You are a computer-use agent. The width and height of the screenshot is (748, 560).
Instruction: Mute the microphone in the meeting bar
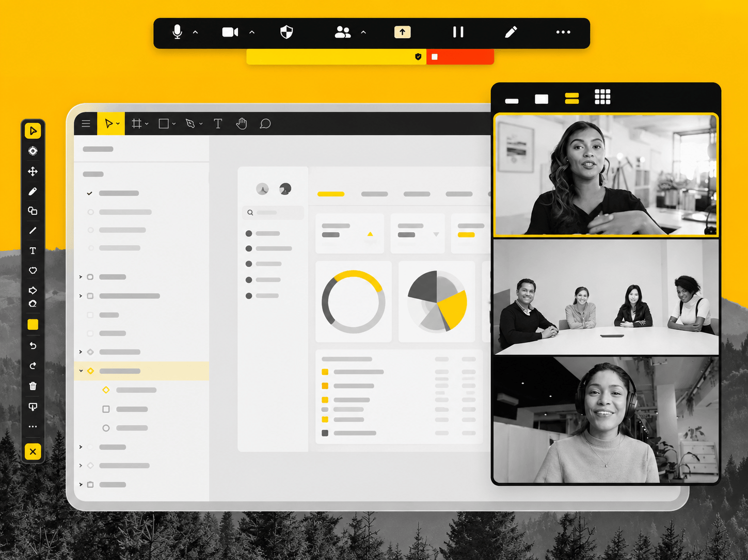177,32
